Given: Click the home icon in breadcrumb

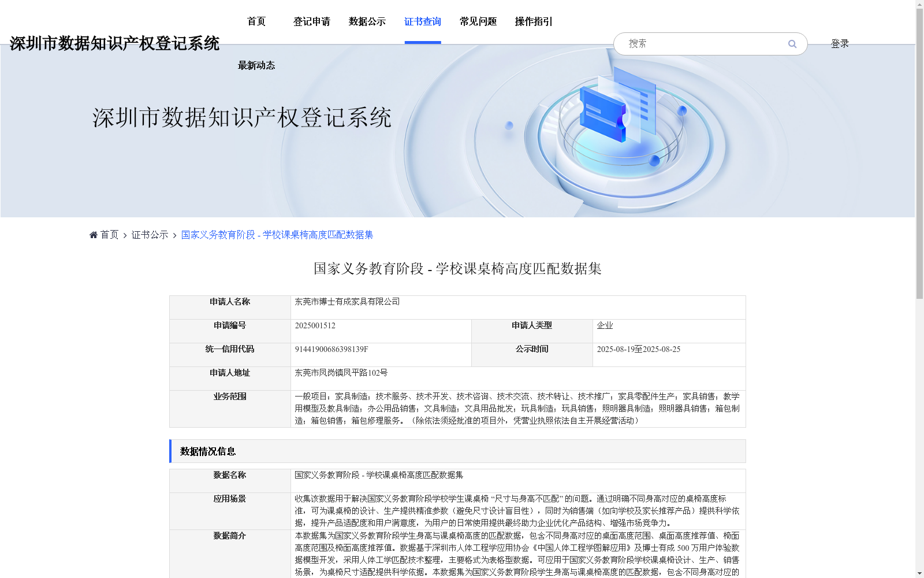Looking at the screenshot, I should pos(94,235).
